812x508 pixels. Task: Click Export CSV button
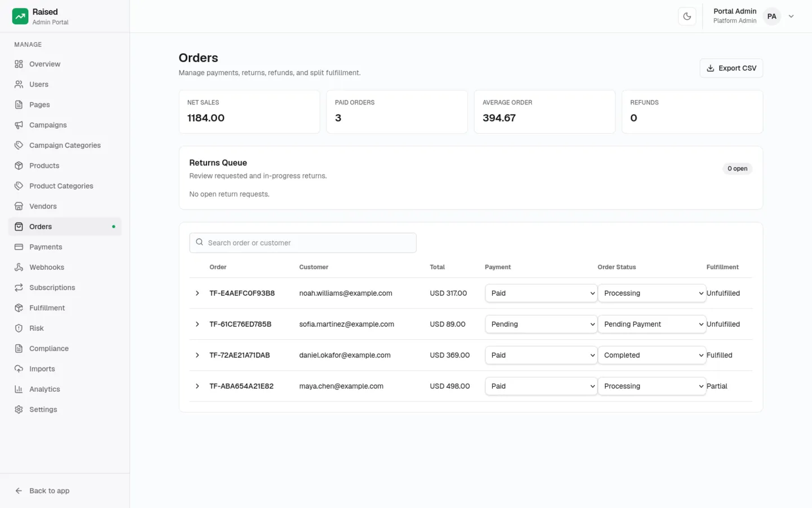(731, 68)
